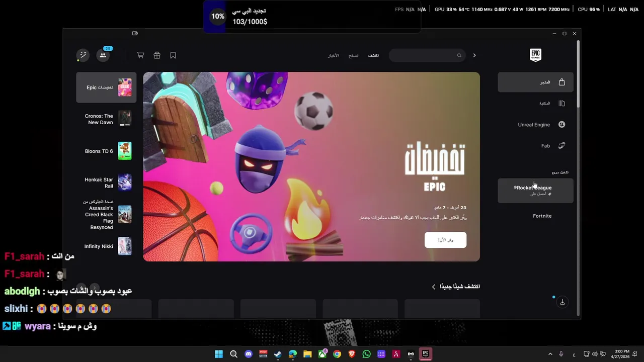644x362 pixels.
Task: Switch to the الأخبار (News) tab
Action: [x=334, y=55]
